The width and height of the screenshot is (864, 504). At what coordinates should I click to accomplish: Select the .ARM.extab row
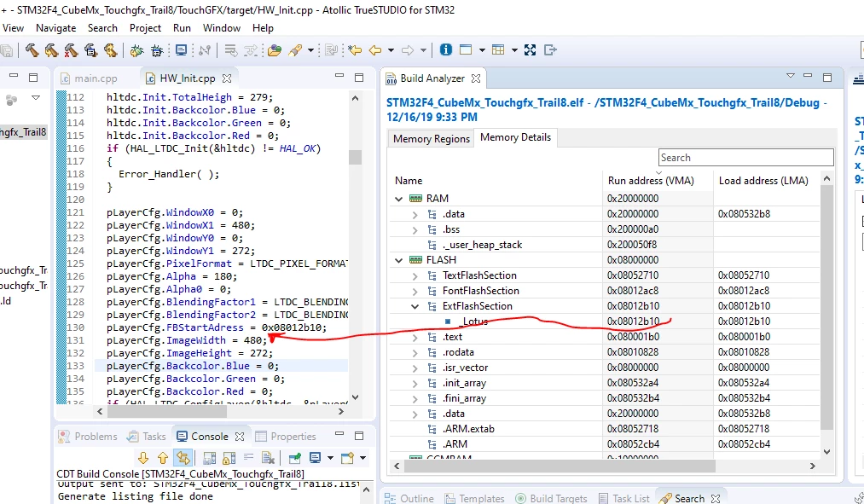point(605,429)
